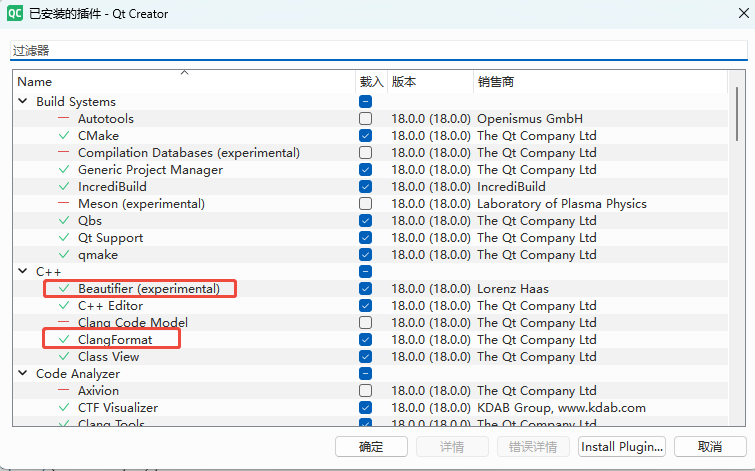This screenshot has height=471, width=755.
Task: Click vendor KDAB Group, www.kdab.com
Action: (561, 408)
